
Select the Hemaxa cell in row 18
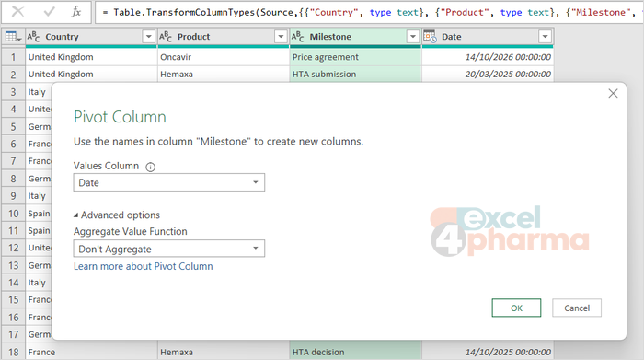coord(224,353)
